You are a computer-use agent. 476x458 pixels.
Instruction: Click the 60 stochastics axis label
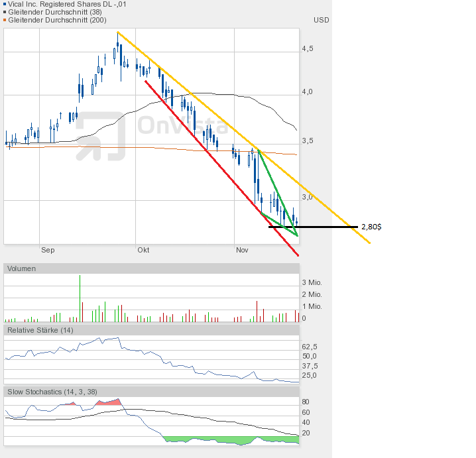tap(306, 412)
